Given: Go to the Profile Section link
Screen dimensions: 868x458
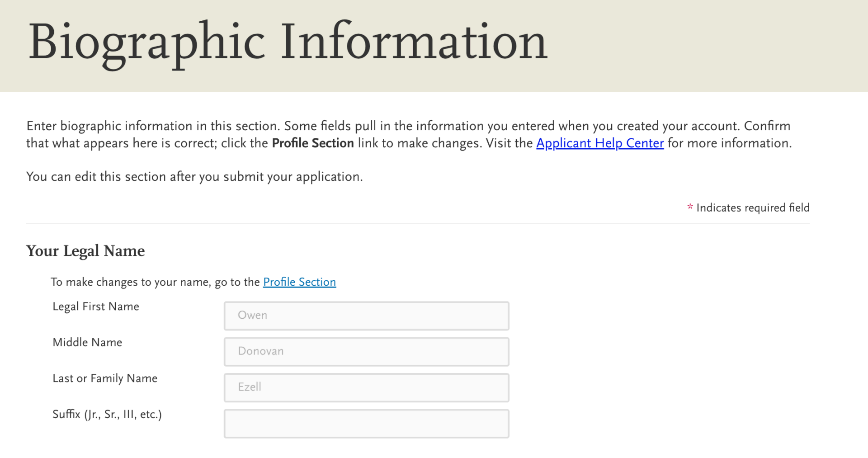Looking at the screenshot, I should [x=299, y=282].
